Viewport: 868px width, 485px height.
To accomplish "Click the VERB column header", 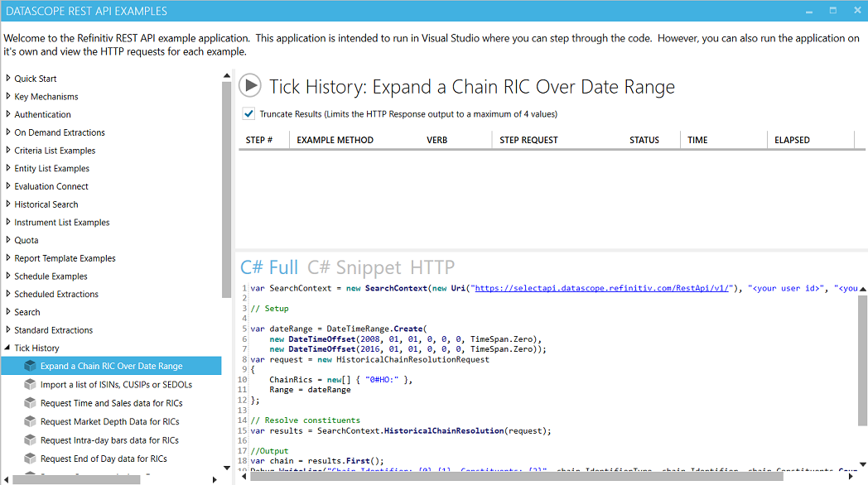I will 436,140.
